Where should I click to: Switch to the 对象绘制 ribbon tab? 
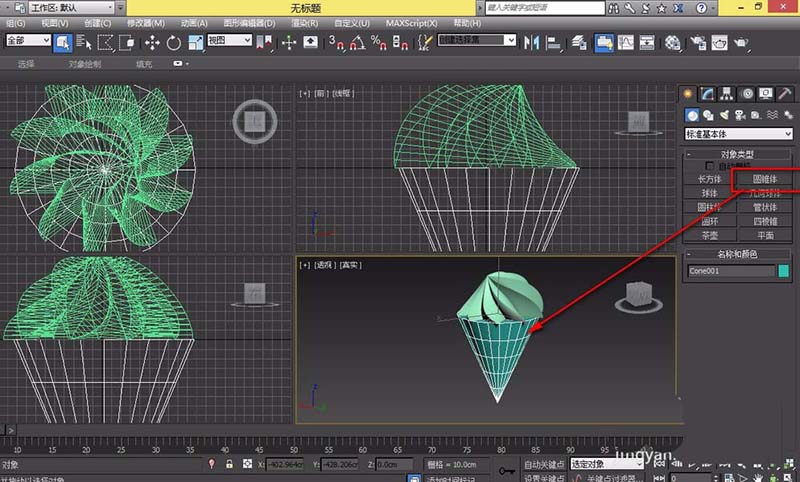point(85,64)
